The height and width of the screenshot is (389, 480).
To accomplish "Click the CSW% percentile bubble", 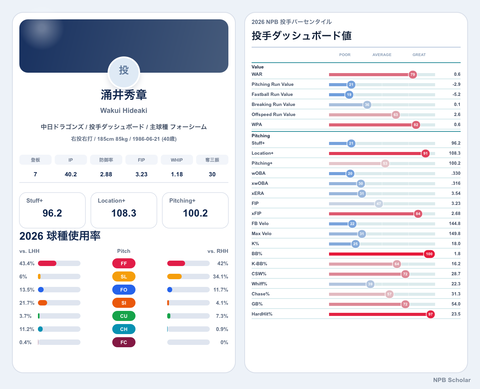I will coord(405,274).
